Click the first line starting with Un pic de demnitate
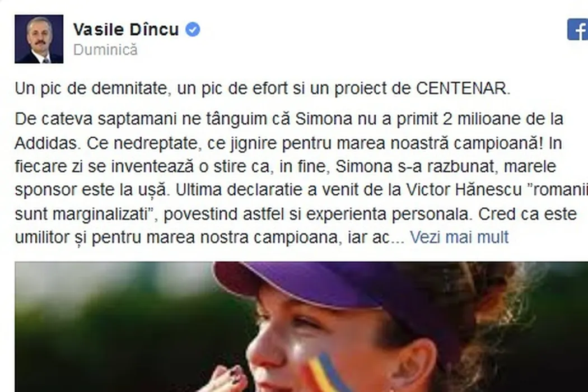588x392 pixels. pyautogui.click(x=263, y=88)
